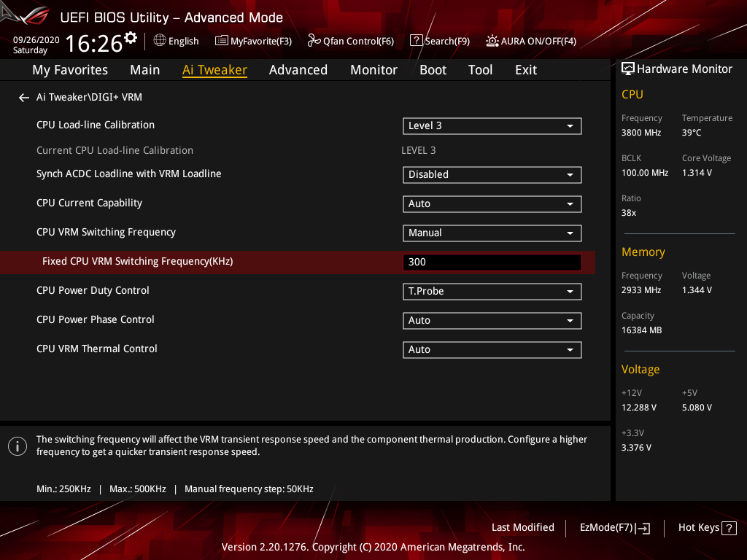
Task: Click the globe language icon
Action: pyautogui.click(x=160, y=41)
